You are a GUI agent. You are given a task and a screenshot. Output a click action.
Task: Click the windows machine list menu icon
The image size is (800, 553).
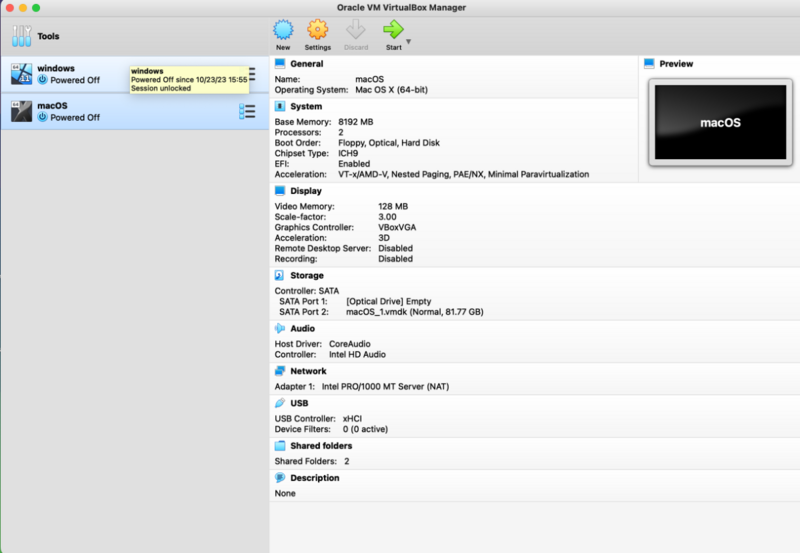point(251,74)
